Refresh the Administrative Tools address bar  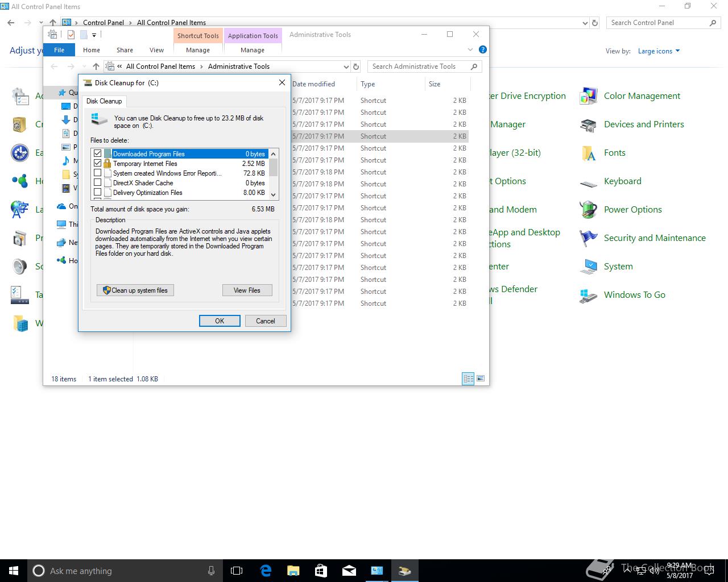(356, 66)
